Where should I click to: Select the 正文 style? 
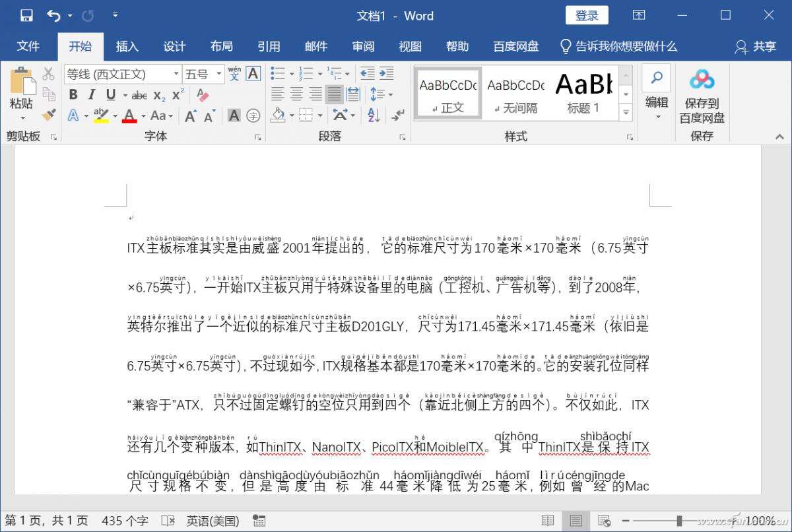(x=449, y=92)
